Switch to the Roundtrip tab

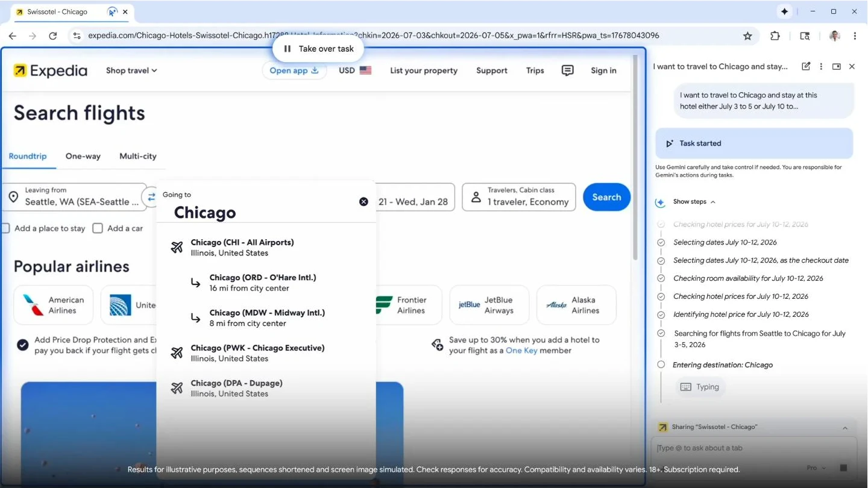(28, 156)
